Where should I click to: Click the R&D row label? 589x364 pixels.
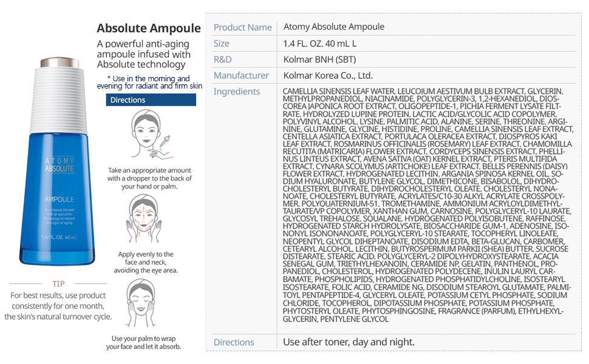pos(223,59)
